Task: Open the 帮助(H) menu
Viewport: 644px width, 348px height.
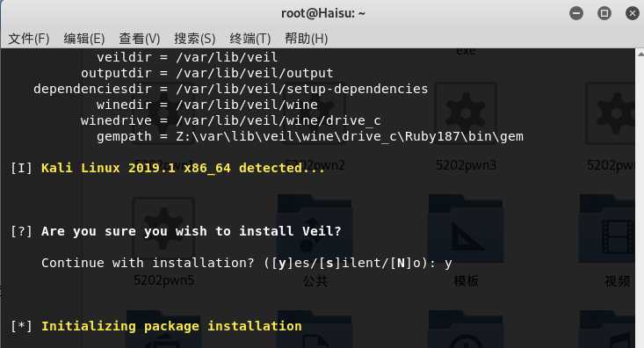Action: [307, 39]
